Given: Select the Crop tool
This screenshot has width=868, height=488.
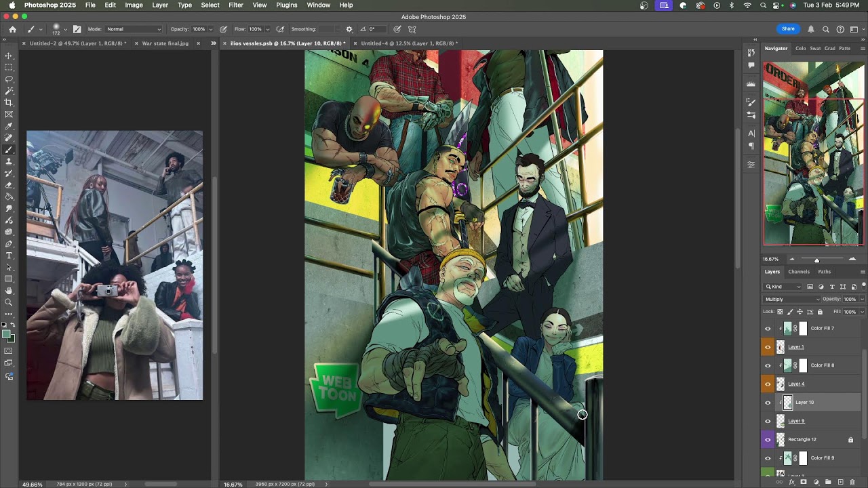Looking at the screenshot, I should click(9, 102).
